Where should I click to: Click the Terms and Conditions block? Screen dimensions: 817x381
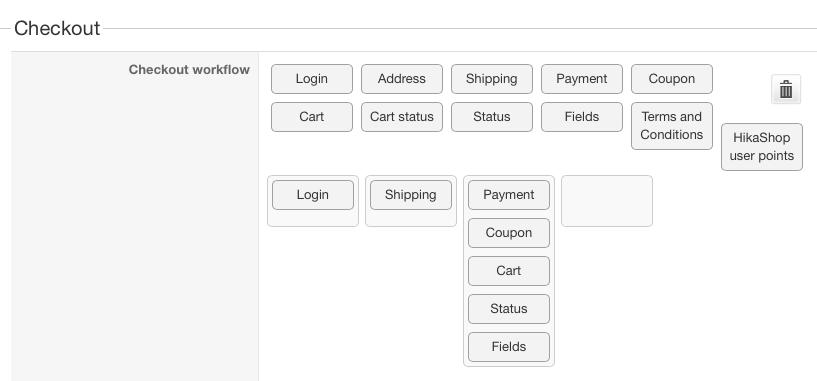(672, 126)
